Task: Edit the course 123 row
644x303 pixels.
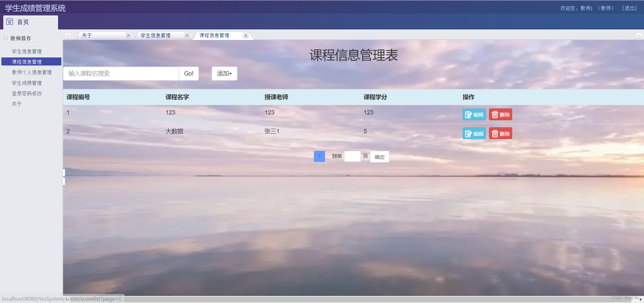Action: pyautogui.click(x=474, y=115)
